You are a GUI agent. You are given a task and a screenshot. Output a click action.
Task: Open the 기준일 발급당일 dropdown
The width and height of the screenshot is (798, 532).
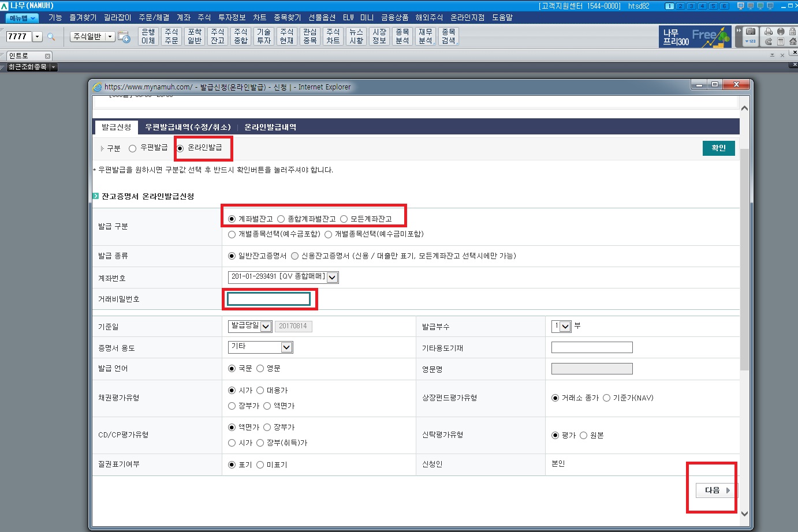tap(266, 327)
